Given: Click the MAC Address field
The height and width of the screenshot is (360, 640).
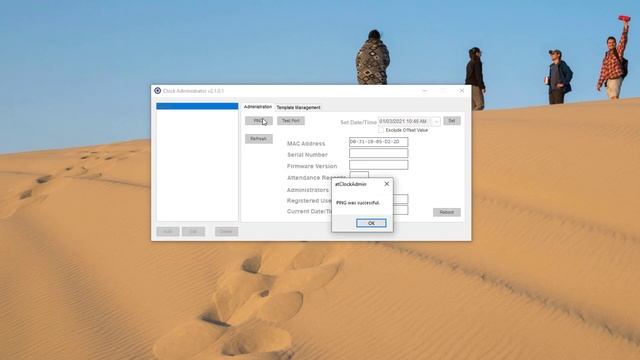Looking at the screenshot, I should tap(378, 142).
